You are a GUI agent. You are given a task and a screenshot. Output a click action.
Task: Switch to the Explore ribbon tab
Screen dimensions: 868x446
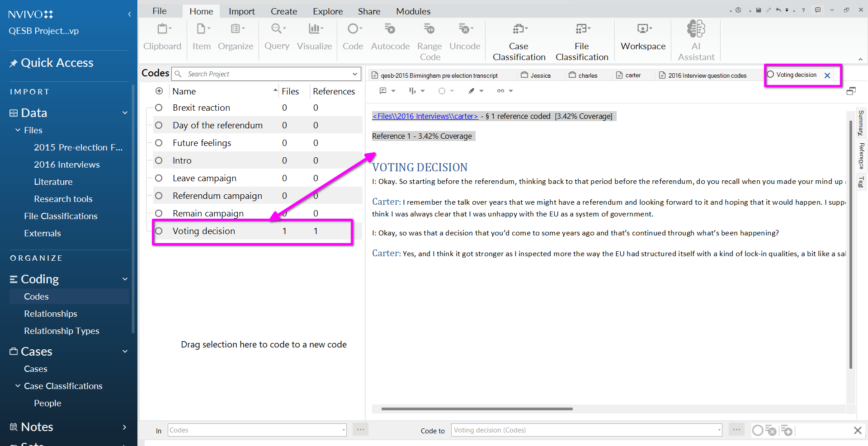click(327, 11)
